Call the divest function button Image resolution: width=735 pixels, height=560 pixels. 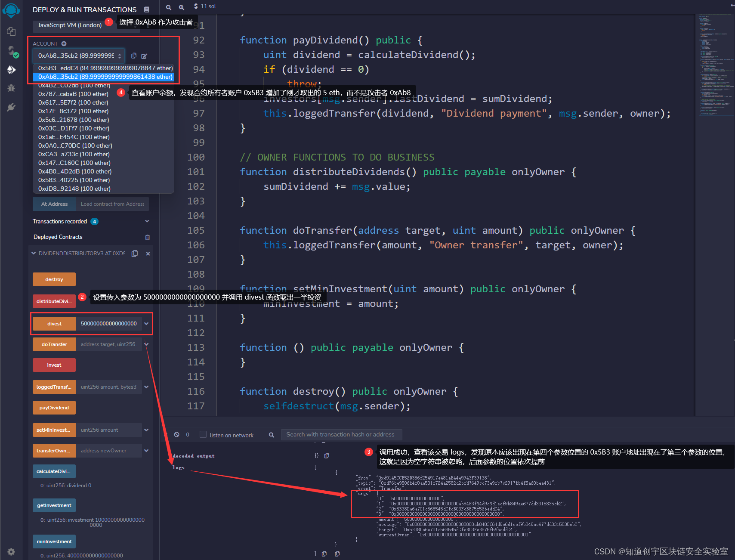[54, 324]
